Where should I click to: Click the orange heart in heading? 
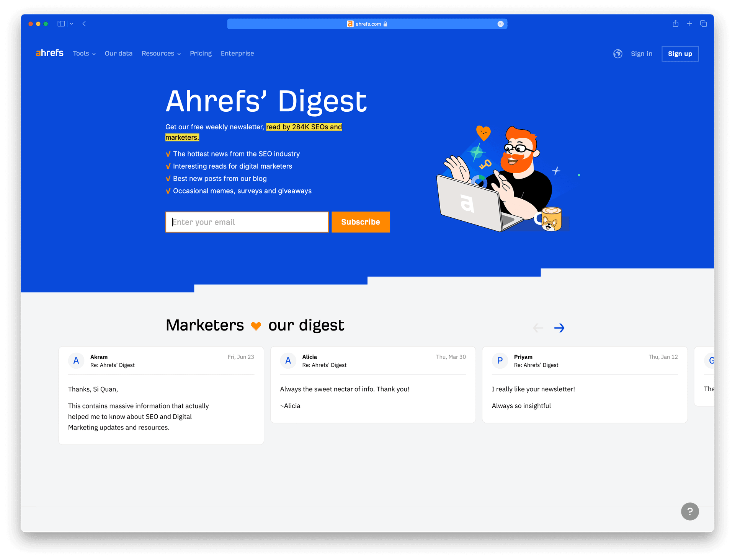click(x=256, y=326)
